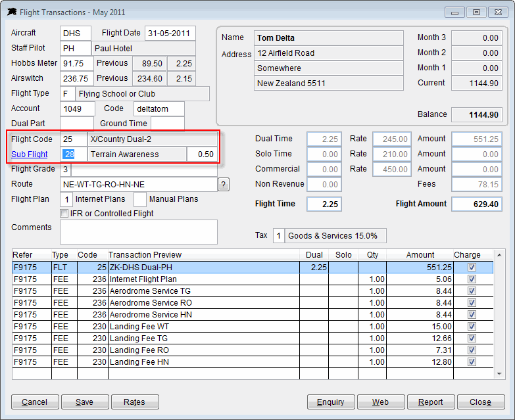Toggle Charge for Aerodrome Service TG
515x420 pixels.
click(x=472, y=291)
